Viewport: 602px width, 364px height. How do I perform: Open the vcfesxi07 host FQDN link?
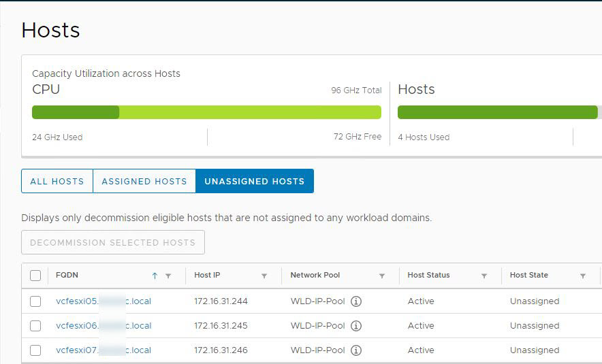(104, 350)
